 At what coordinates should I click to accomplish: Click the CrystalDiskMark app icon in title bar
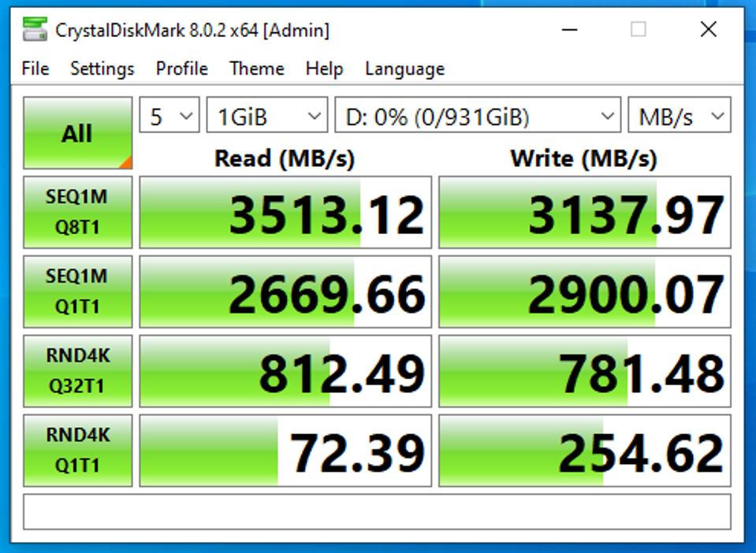(35, 30)
